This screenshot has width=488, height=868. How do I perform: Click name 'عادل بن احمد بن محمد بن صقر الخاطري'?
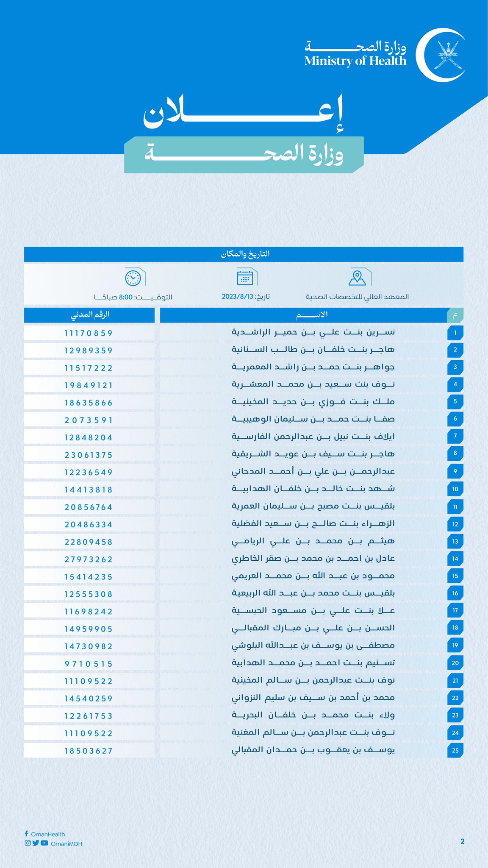tap(313, 559)
